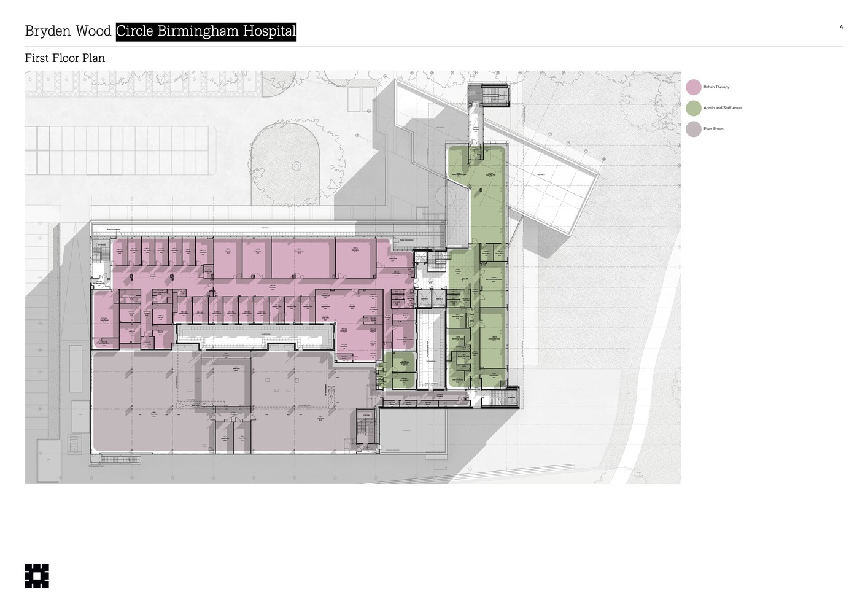Click the "Bryden Wood" title text
This screenshot has height=614, width=868.
point(68,31)
